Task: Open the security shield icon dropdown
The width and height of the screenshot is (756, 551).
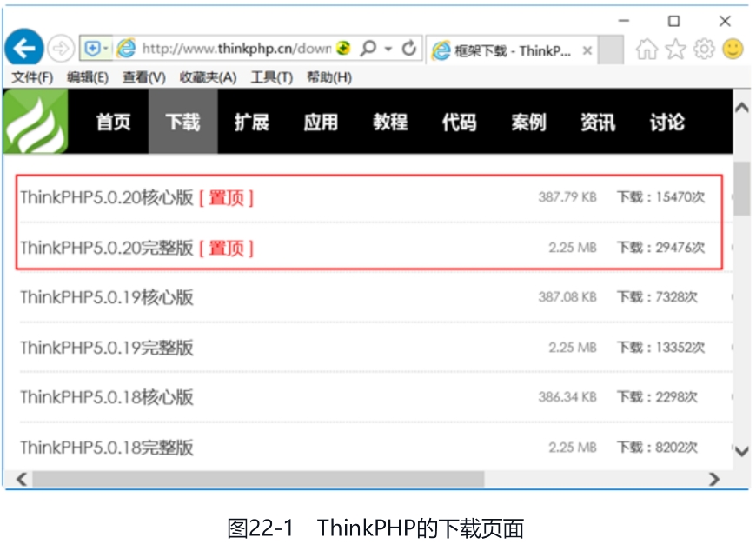Action: tap(96, 48)
